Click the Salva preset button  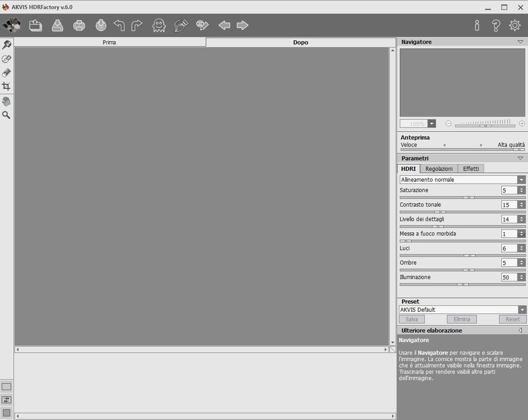411,319
